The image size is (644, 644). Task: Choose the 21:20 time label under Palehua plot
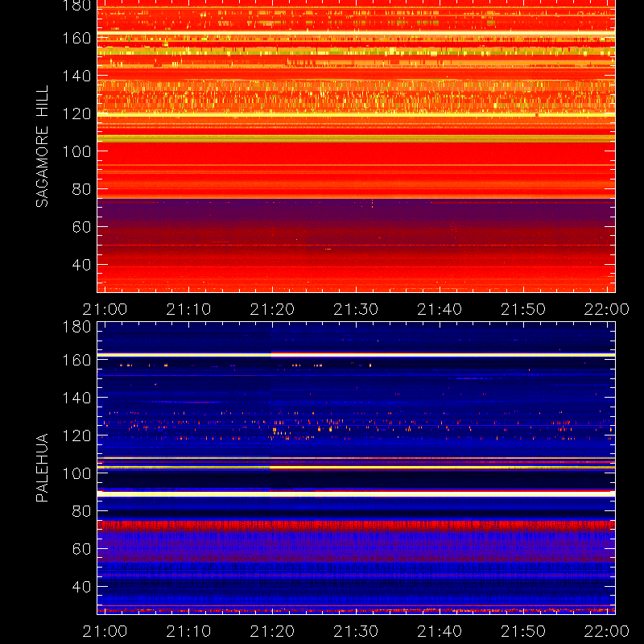(272, 631)
